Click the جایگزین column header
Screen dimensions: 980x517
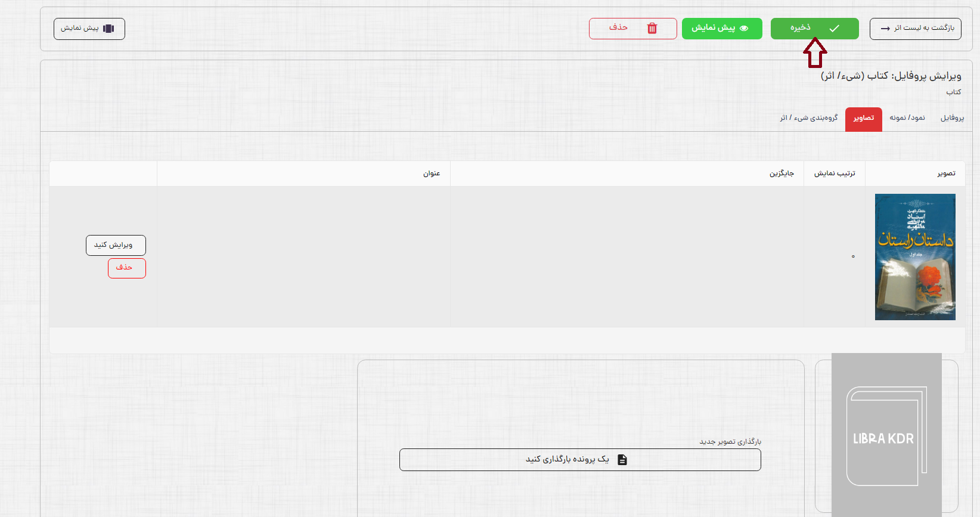tap(781, 174)
